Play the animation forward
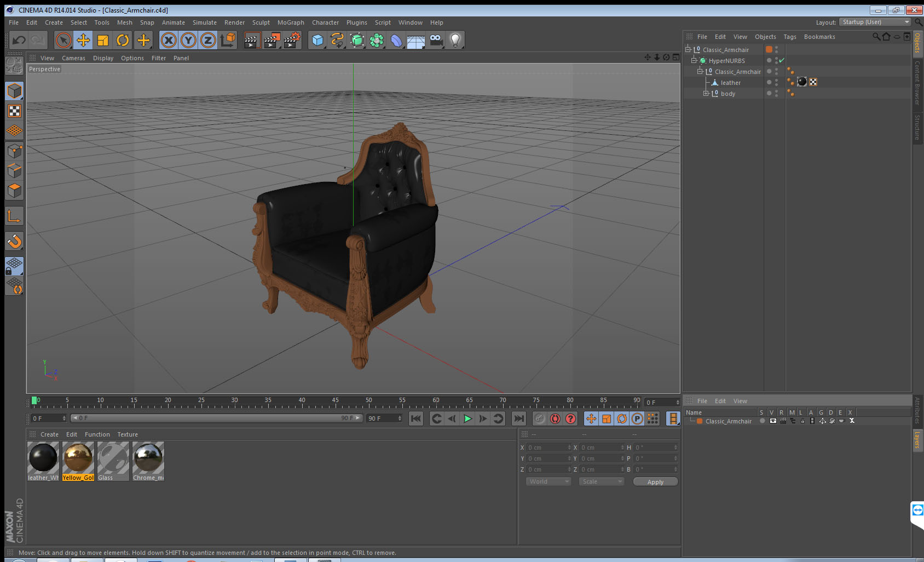Viewport: 924px width, 562px height. click(x=467, y=418)
